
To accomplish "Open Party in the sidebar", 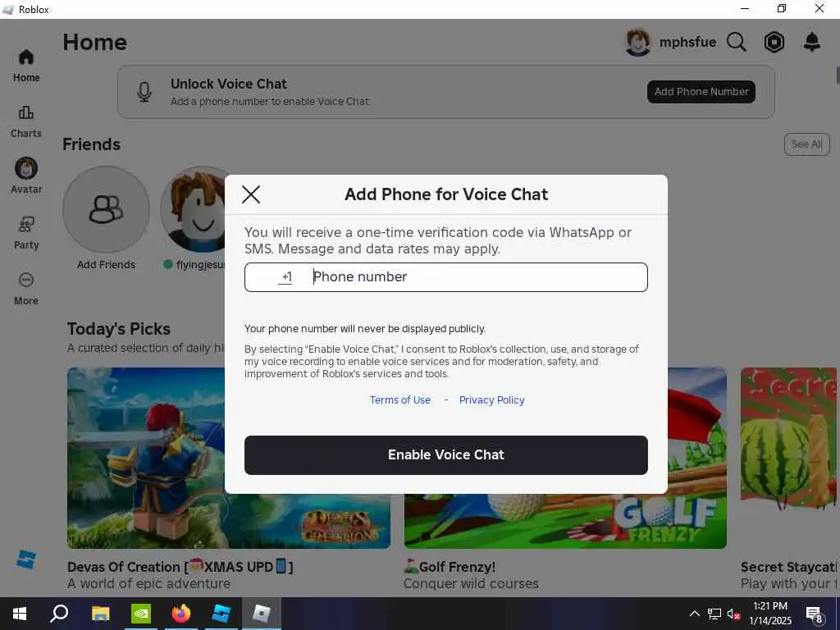I will 26,233.
